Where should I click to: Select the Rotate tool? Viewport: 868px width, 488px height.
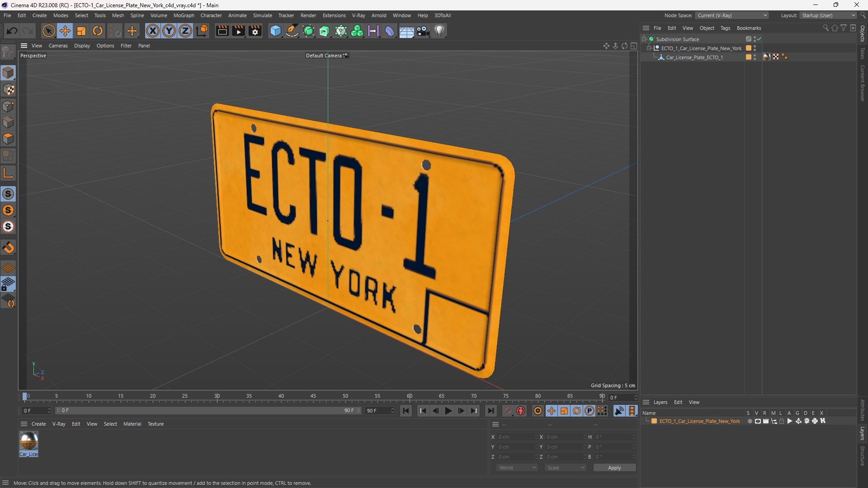click(98, 31)
